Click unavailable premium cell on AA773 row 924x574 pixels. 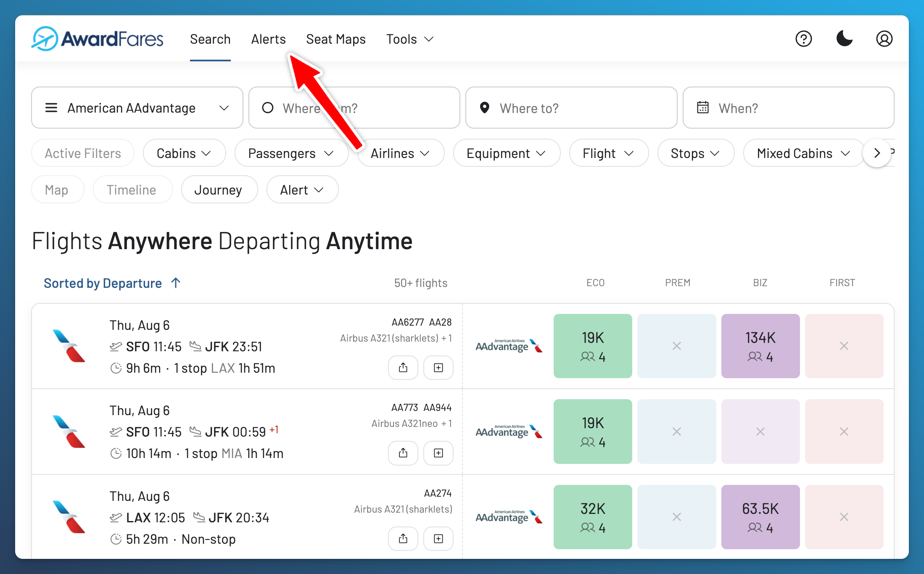click(676, 432)
